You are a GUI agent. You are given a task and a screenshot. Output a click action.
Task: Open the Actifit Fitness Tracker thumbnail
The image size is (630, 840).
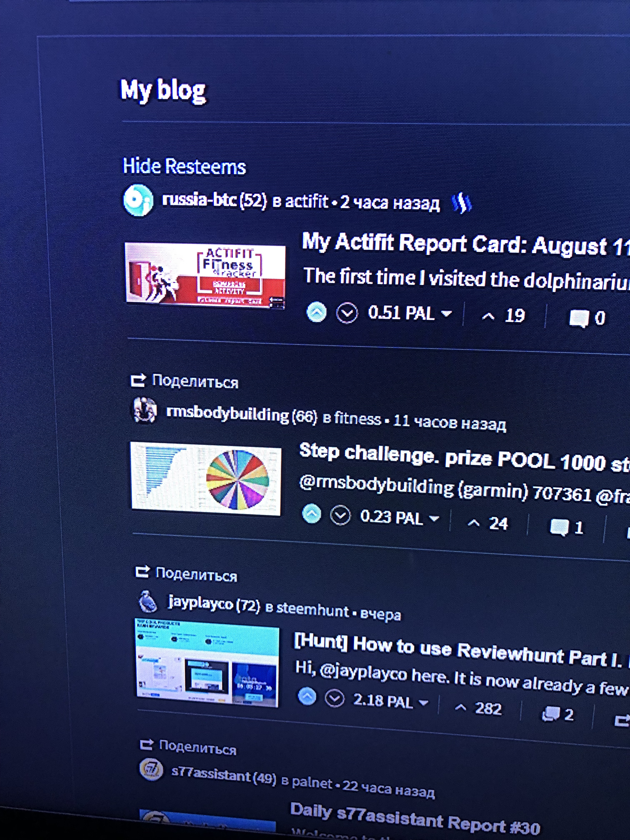(205, 274)
